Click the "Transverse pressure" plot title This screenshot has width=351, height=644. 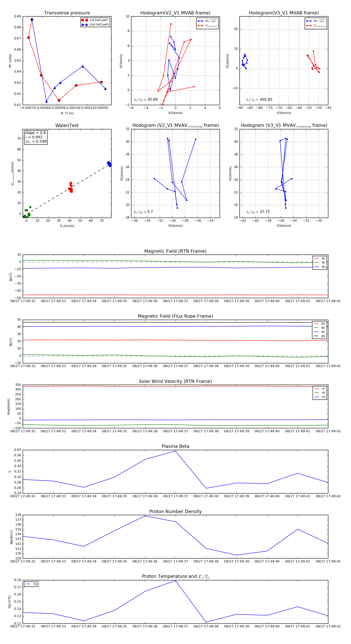pos(67,13)
